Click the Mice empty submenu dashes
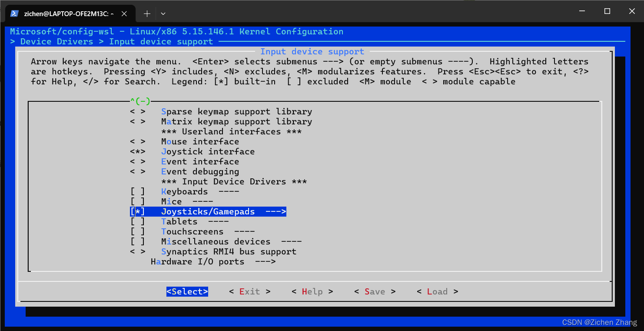 (202, 202)
